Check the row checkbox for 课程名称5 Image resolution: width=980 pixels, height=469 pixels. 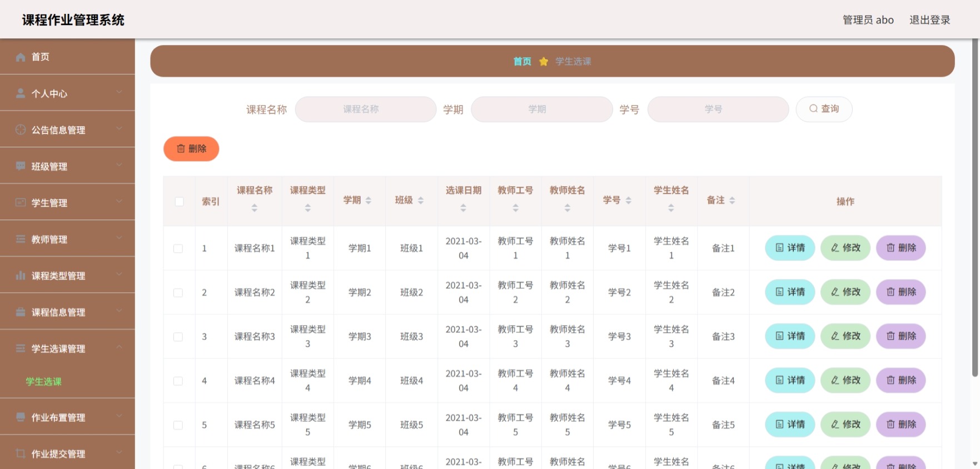(178, 425)
